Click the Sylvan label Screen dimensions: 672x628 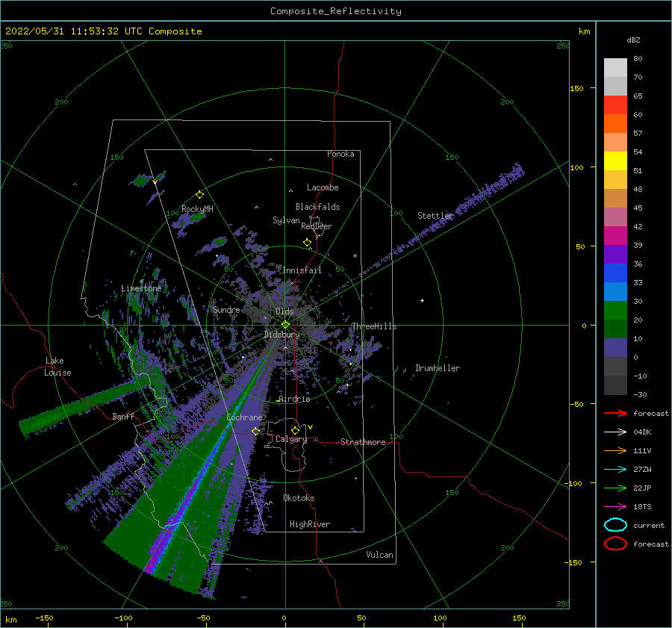click(x=286, y=220)
